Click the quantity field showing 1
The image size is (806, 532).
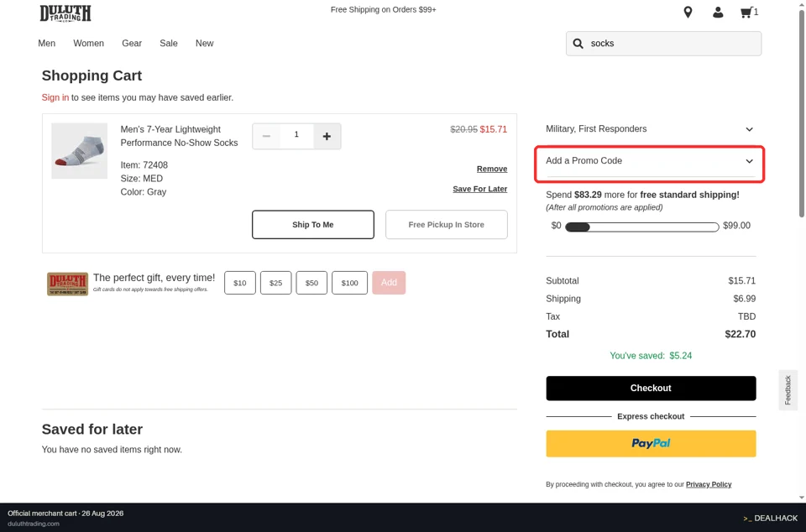(x=296, y=136)
